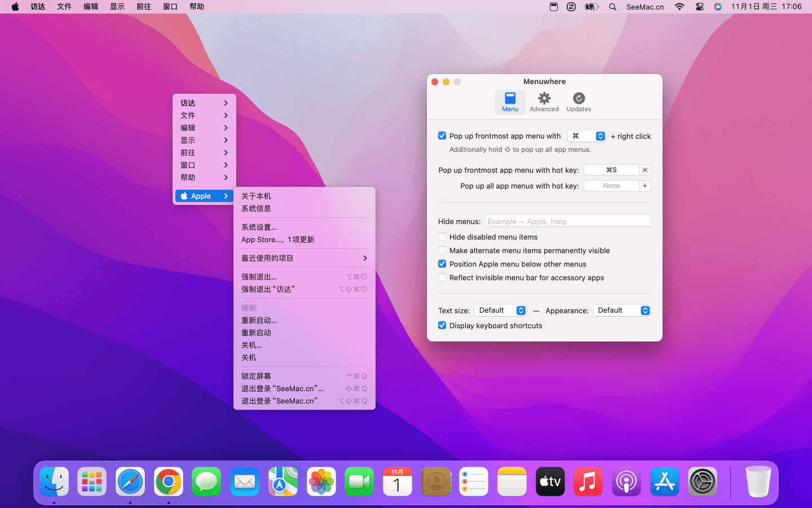Clear the ⌘S hot key with X
Viewport: 812px width, 508px height.
[645, 170]
